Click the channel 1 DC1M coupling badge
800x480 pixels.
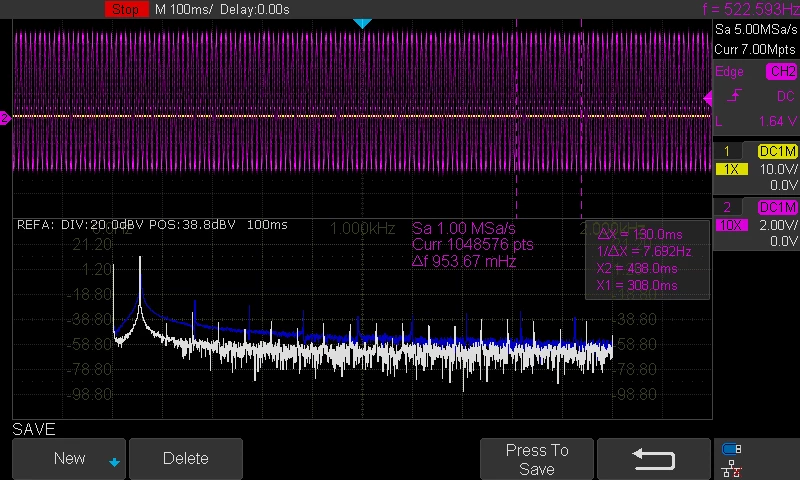(x=777, y=151)
